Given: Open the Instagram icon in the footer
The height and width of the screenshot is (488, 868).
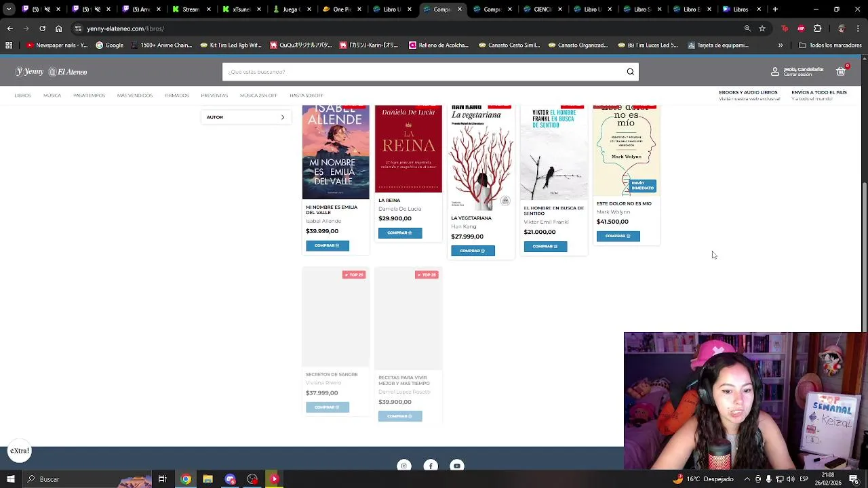Looking at the screenshot, I should point(404,466).
